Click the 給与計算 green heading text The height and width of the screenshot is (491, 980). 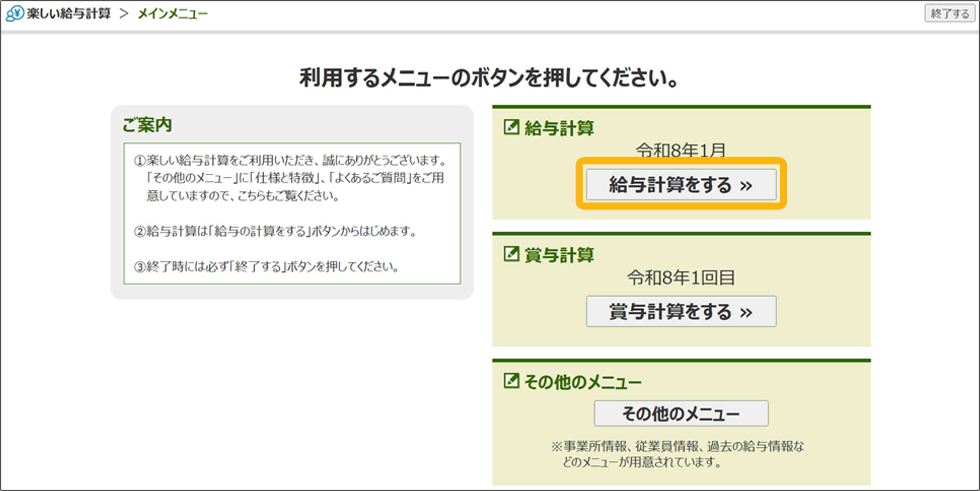[x=559, y=128]
